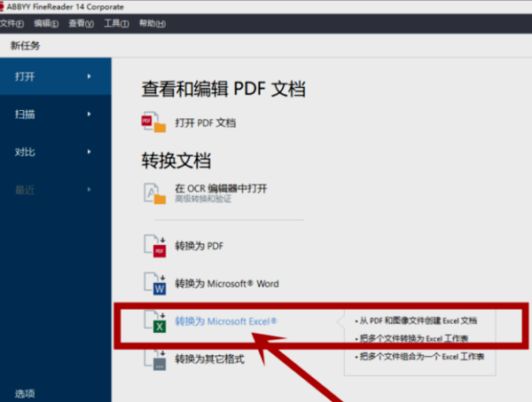This screenshot has height=402, width=532.
Task: Click the ABBYY FineReader title bar icon
Action: click(2, 7)
